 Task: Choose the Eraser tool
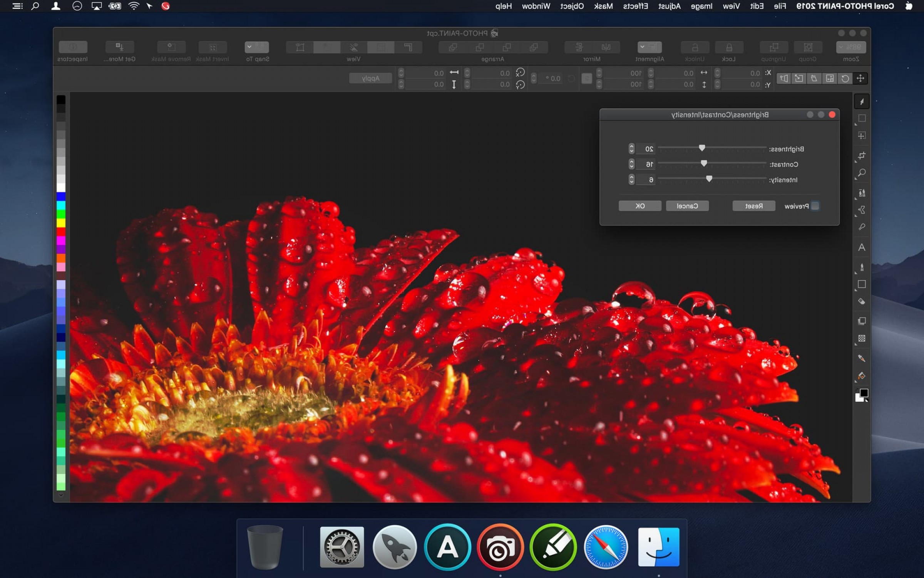pos(862,301)
